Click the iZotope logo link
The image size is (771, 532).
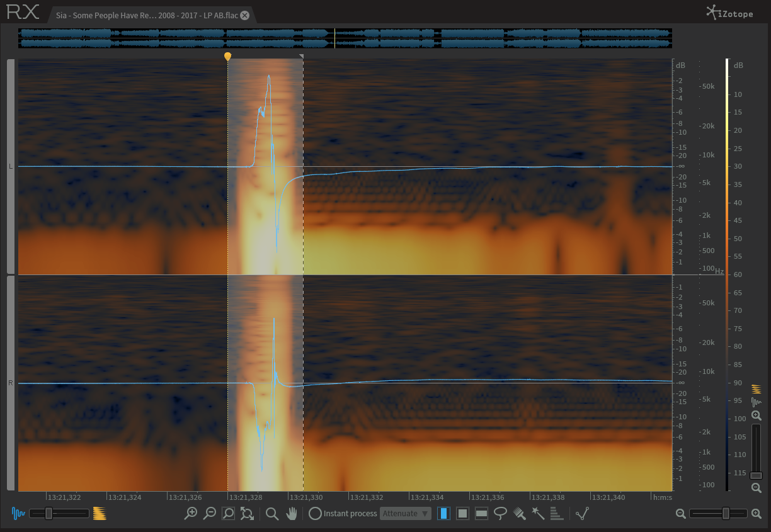click(x=729, y=13)
